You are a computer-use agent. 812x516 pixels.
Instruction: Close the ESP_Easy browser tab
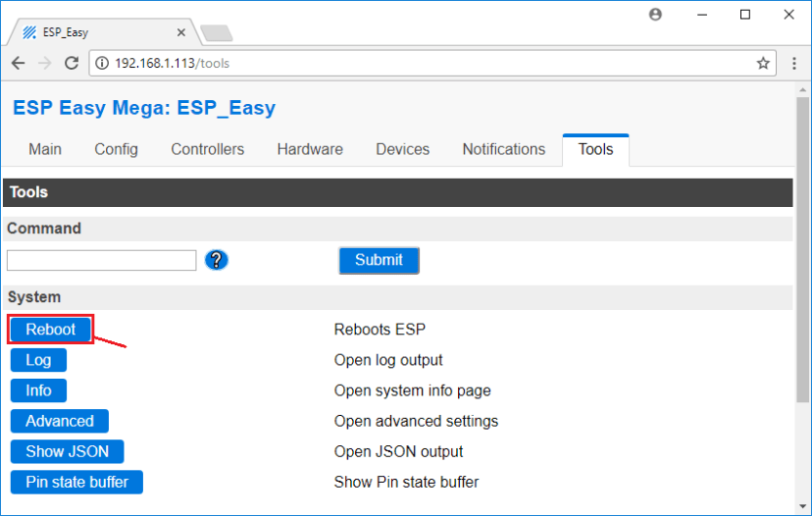[182, 31]
